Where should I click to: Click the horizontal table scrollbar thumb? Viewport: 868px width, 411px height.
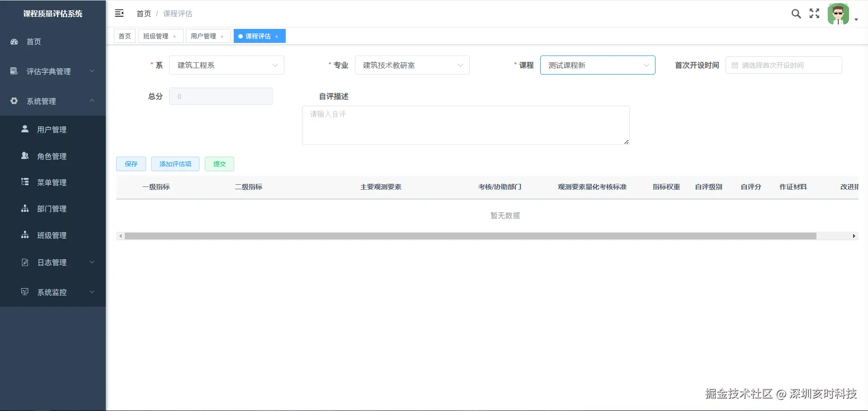(x=471, y=236)
